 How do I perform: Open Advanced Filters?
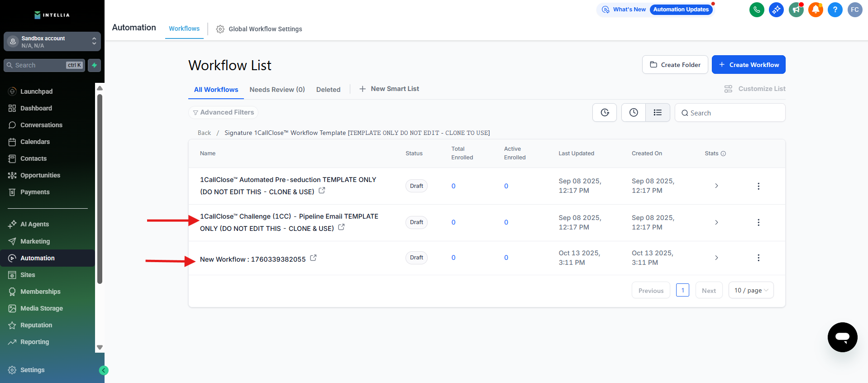click(223, 112)
